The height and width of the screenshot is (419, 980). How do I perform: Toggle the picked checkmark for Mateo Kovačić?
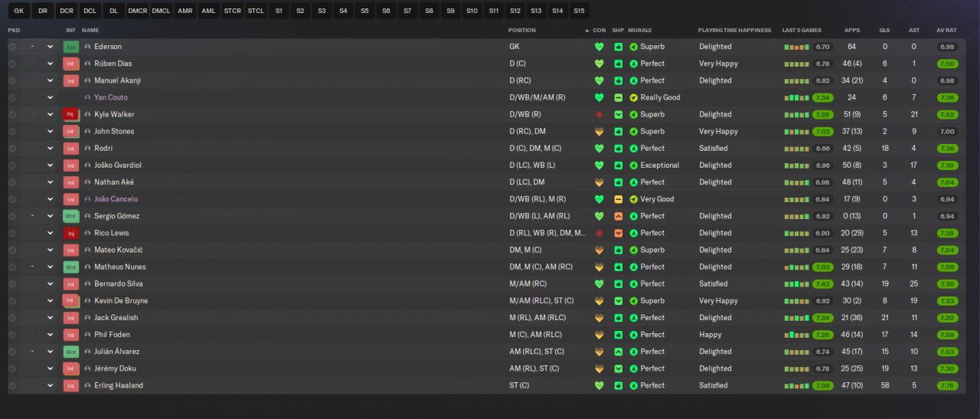12,250
